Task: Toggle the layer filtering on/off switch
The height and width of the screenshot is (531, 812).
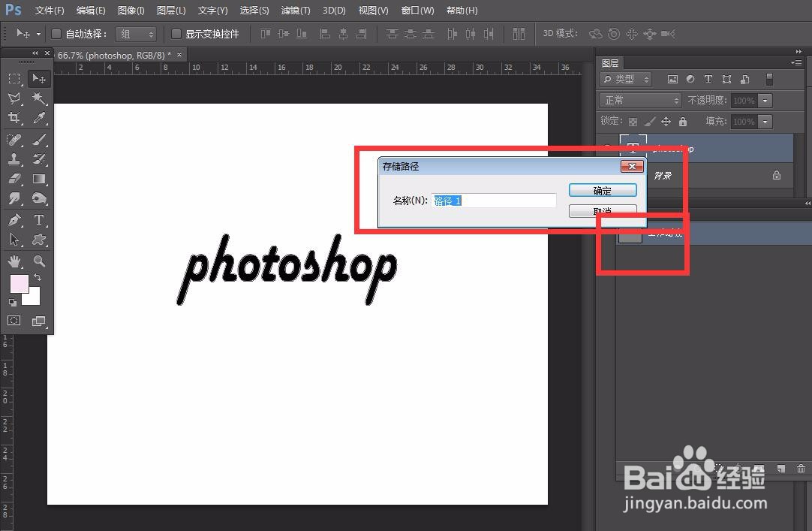Action: click(x=769, y=80)
